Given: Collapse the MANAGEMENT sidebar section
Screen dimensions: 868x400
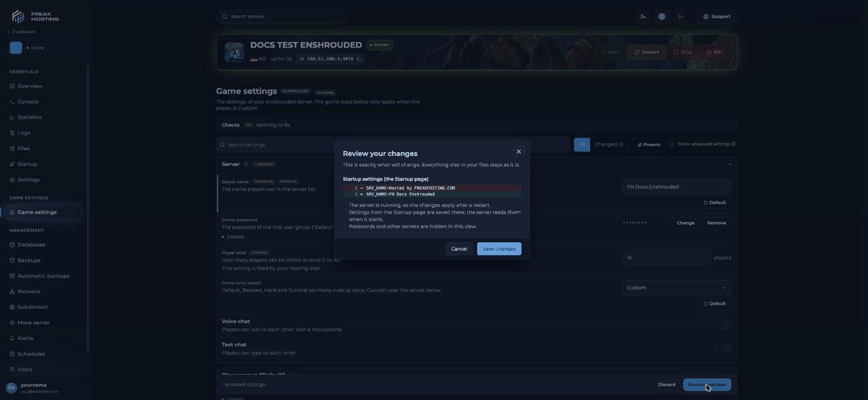Looking at the screenshot, I should click(x=74, y=230).
